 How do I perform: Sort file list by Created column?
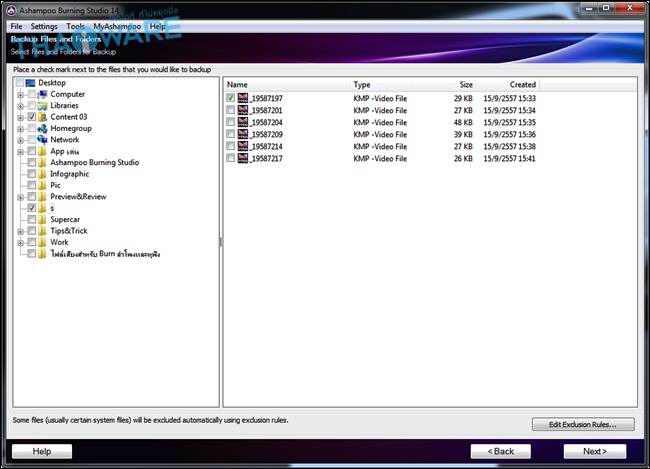click(508, 85)
